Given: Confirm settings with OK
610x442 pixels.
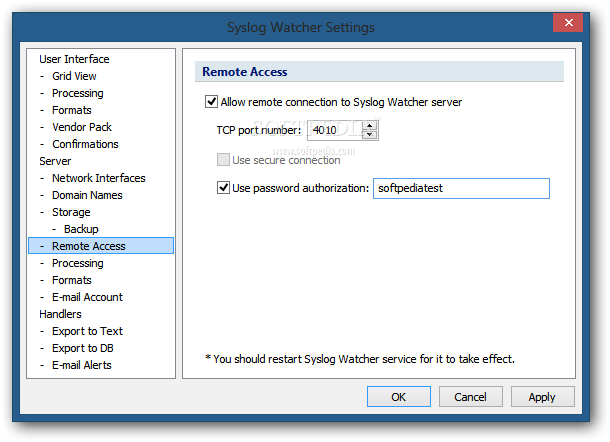Looking at the screenshot, I should (399, 396).
